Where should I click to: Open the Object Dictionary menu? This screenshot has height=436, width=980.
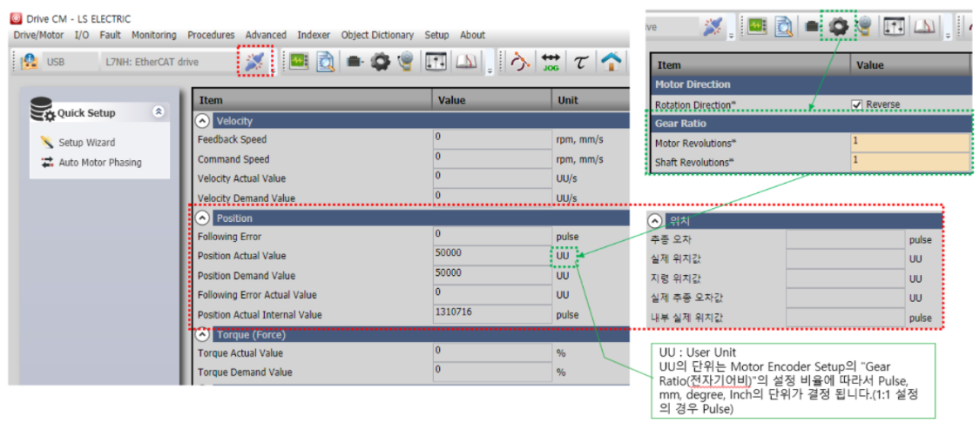(x=377, y=35)
